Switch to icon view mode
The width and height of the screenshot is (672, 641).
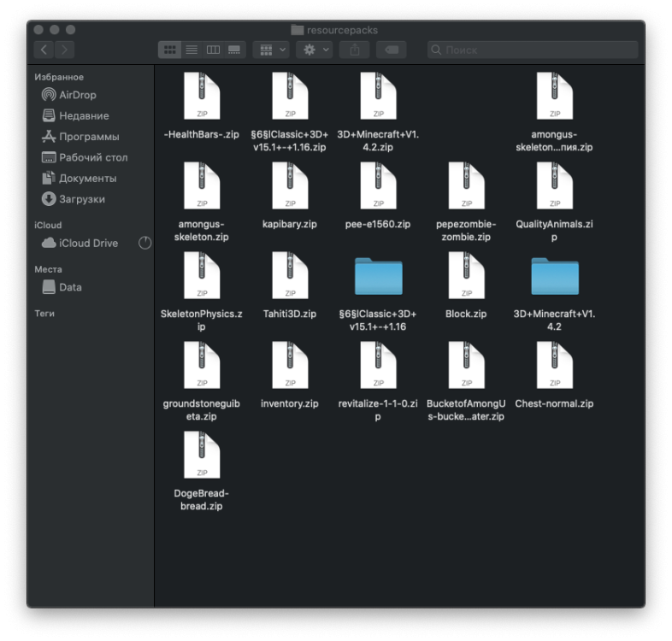[170, 50]
